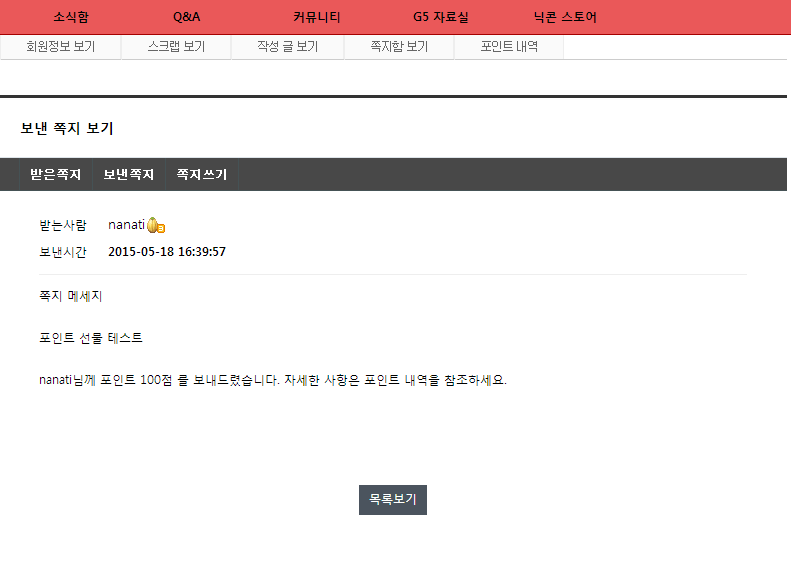Viewport: 791px width, 571px height.
Task: Click the 쪽지 메세지 label
Action: click(x=71, y=296)
